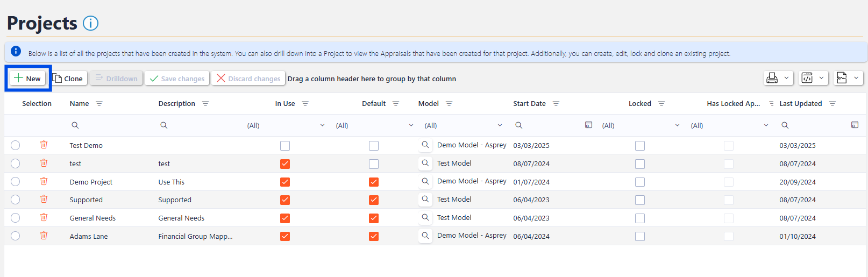Open Start Date filter calendar icon
The image size is (868, 277).
click(588, 125)
